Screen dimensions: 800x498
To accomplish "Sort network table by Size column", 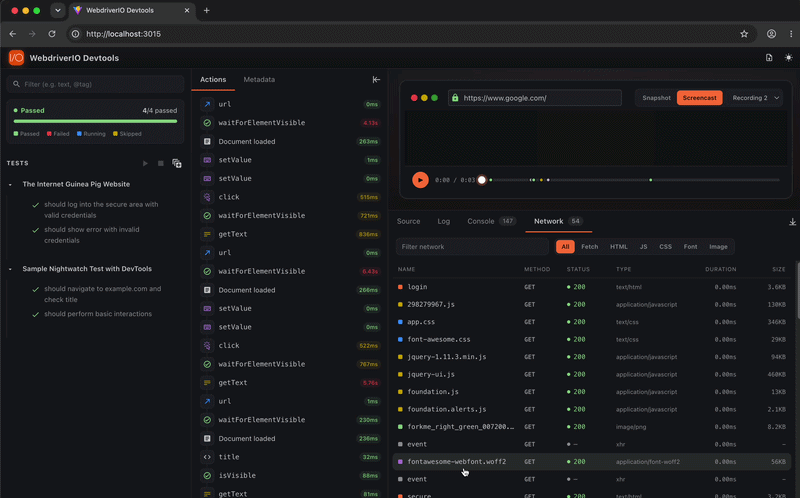I will (x=779, y=269).
